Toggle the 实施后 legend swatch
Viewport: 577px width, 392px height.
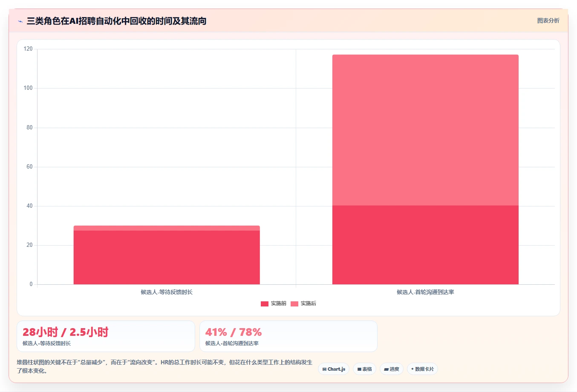pos(294,303)
